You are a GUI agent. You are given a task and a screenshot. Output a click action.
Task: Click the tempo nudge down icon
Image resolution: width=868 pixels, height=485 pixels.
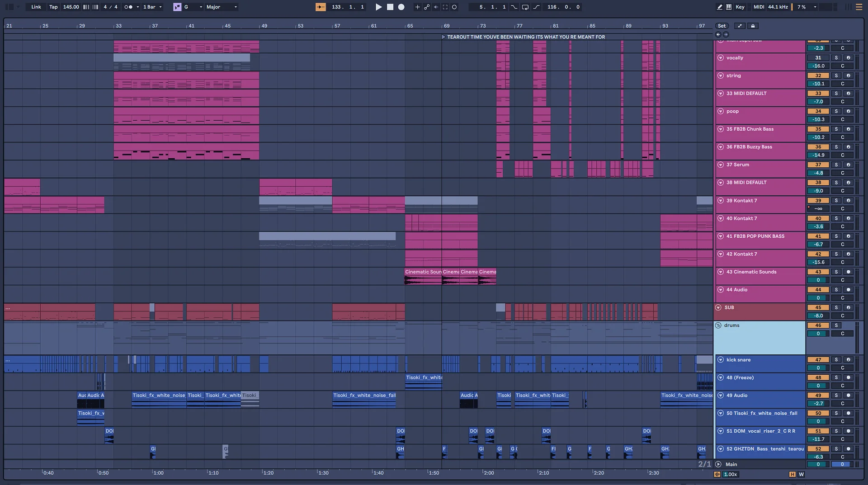86,7
